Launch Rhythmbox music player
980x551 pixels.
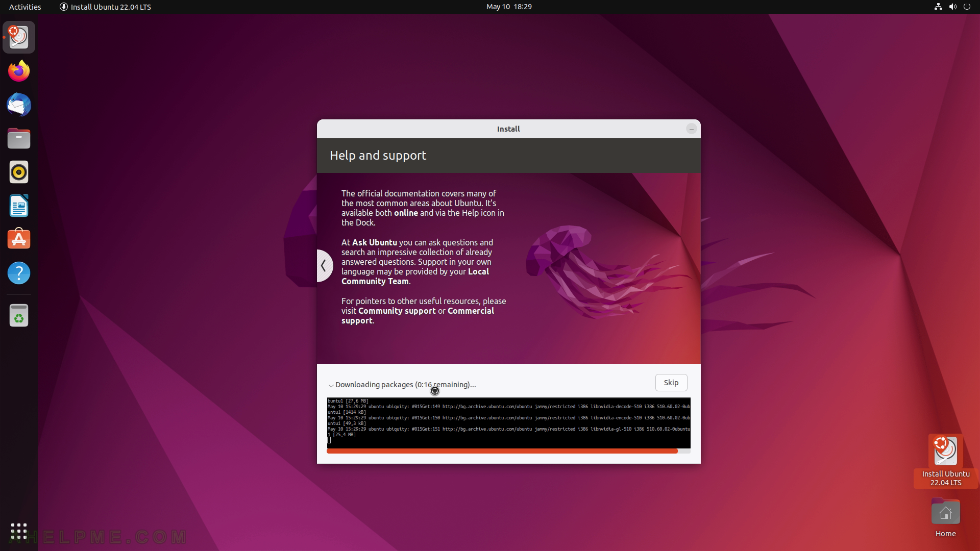point(19,172)
